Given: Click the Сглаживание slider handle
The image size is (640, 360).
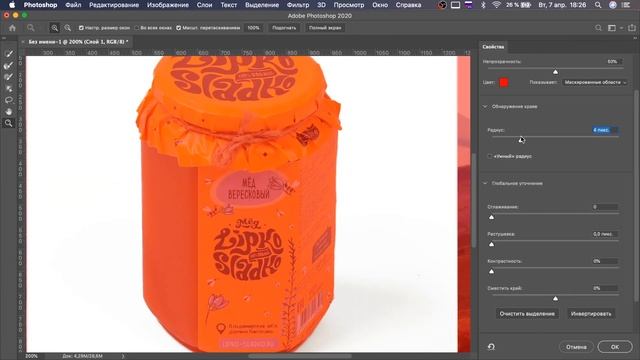Looking at the screenshot, I should pyautogui.click(x=491, y=217).
